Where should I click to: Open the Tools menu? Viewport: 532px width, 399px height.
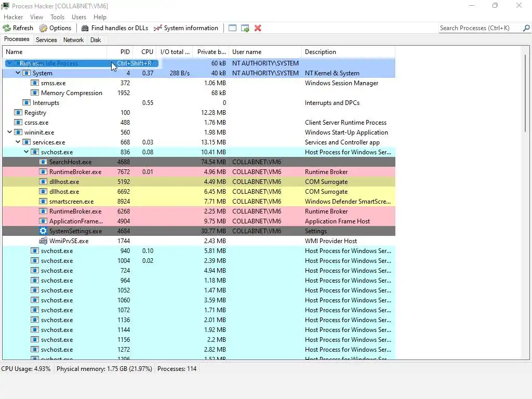coord(57,17)
